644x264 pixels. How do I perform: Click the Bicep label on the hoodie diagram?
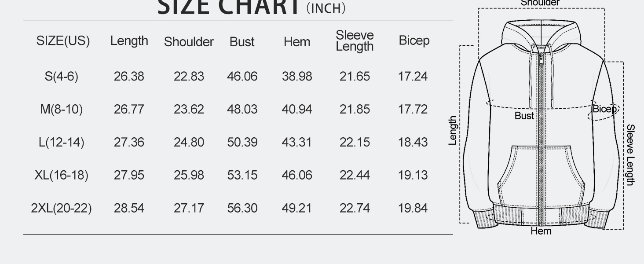(x=604, y=109)
